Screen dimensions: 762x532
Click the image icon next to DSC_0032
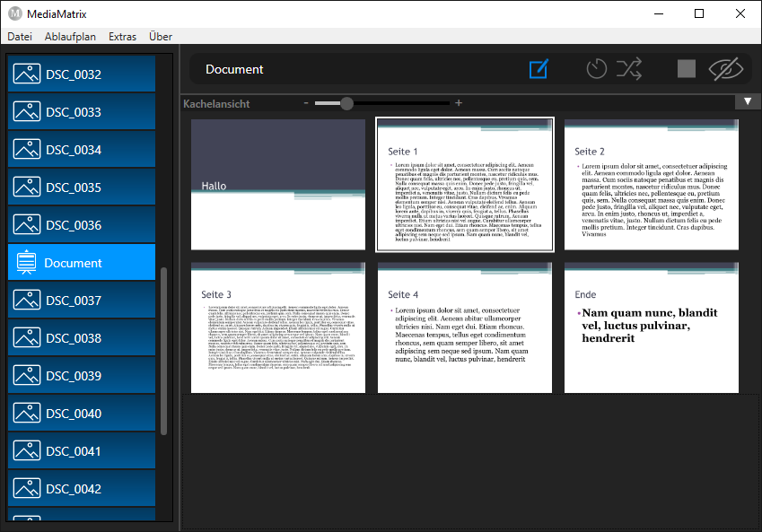[x=26, y=74]
